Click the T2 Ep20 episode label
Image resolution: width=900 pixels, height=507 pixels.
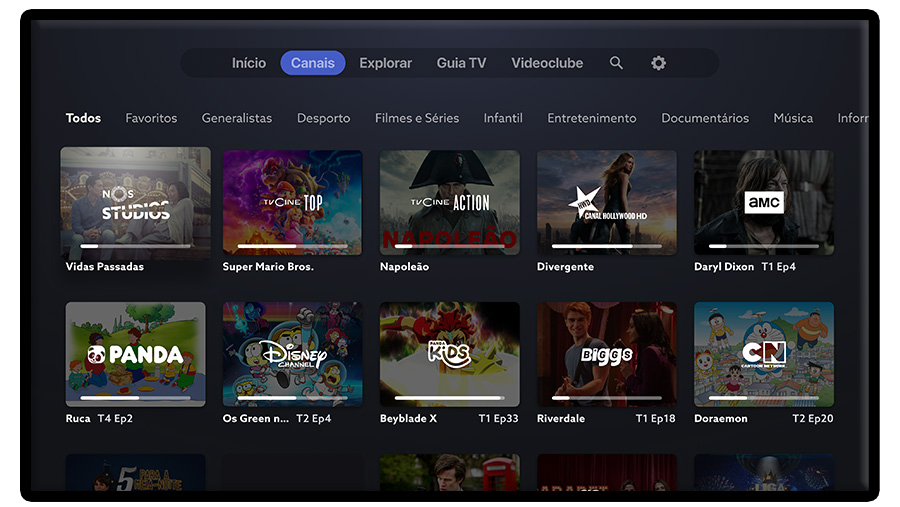(813, 419)
